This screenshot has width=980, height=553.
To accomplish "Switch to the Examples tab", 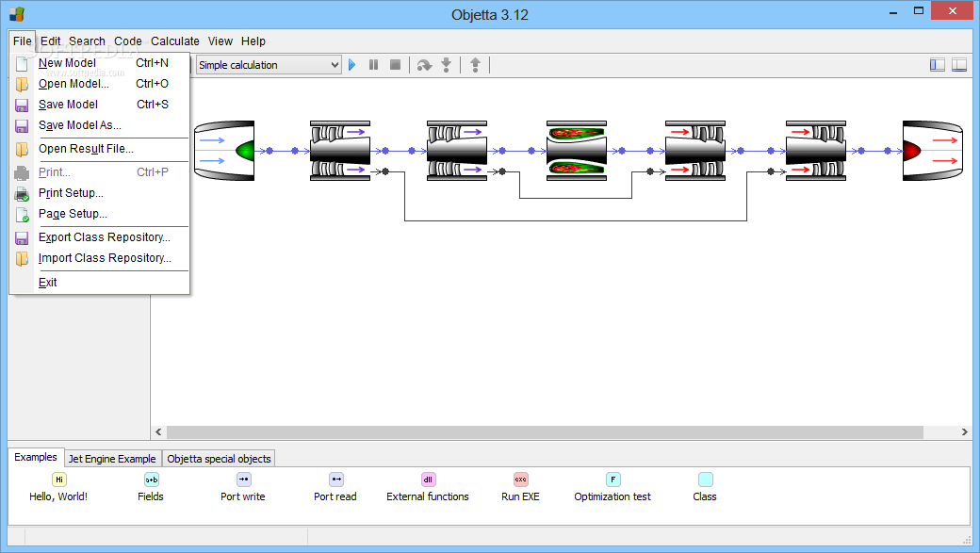I will tap(36, 458).
